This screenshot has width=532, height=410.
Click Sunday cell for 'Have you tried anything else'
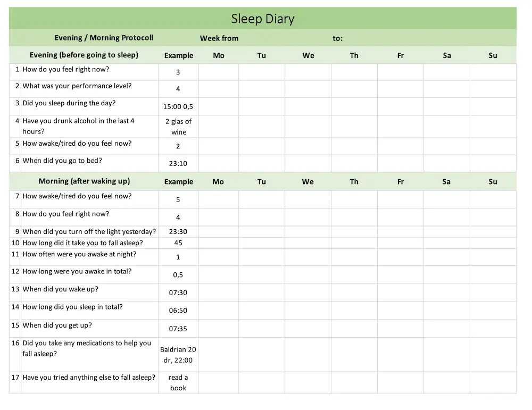point(493,382)
